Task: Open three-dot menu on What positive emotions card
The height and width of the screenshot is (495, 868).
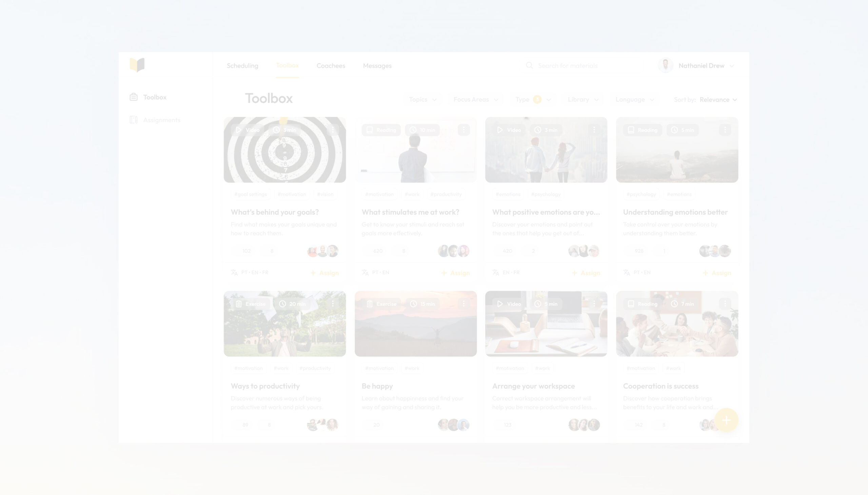Action: [x=594, y=130]
